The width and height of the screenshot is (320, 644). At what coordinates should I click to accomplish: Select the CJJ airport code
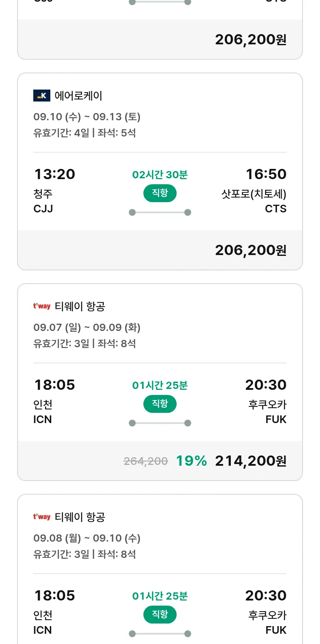(43, 209)
